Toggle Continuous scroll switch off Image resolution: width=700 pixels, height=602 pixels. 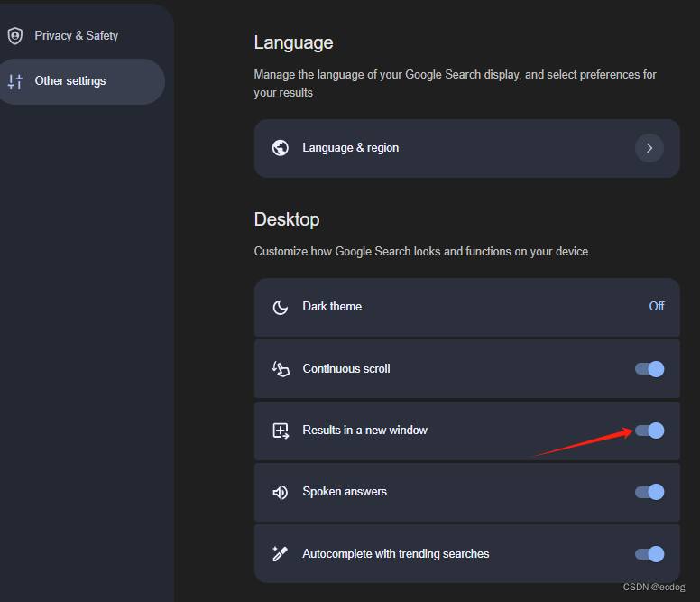(x=649, y=369)
